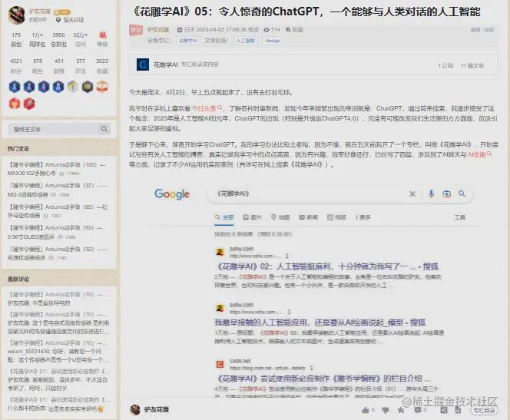Click Google search magnifier button
This screenshot has width=510, height=420.
point(462,193)
